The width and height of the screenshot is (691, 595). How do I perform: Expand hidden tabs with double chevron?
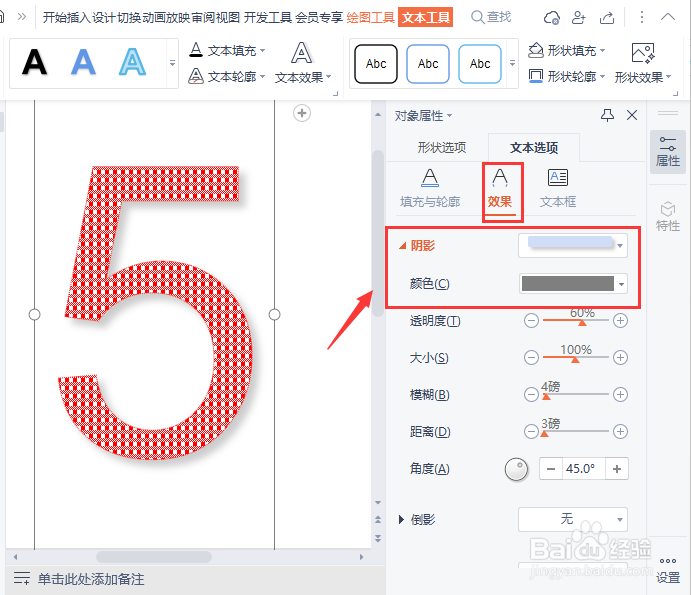pyautogui.click(x=22, y=17)
